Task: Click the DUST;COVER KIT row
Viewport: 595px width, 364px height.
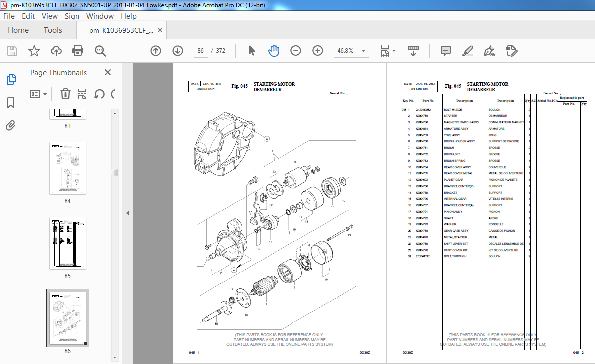Action: [455, 250]
